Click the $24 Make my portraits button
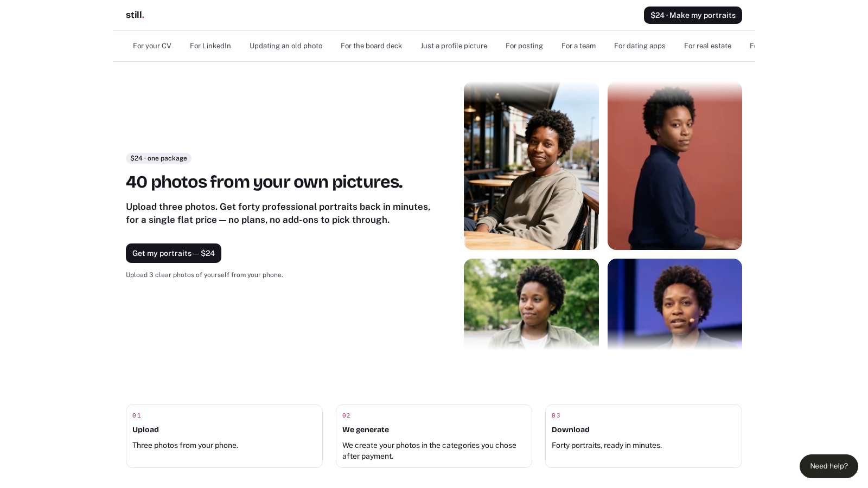The height and width of the screenshot is (488, 868). click(693, 15)
